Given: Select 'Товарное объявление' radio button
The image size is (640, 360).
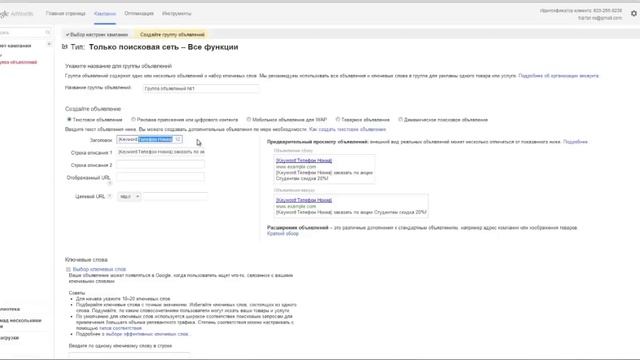Looking at the screenshot, I should [x=338, y=120].
